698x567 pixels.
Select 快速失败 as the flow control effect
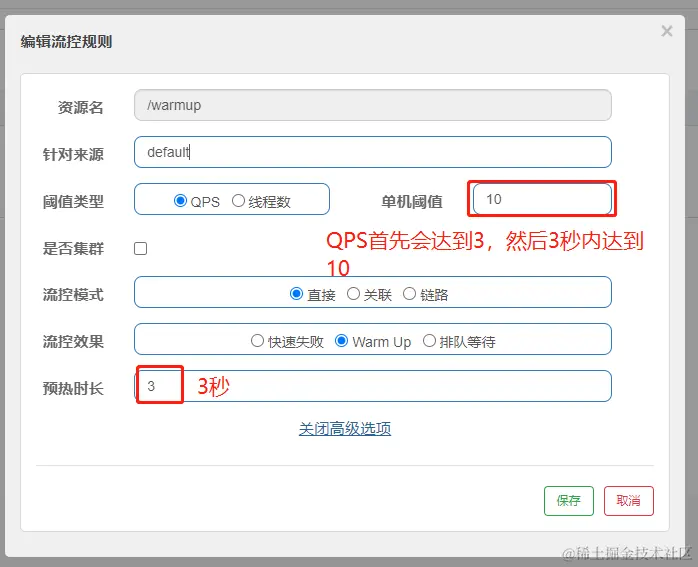click(257, 341)
